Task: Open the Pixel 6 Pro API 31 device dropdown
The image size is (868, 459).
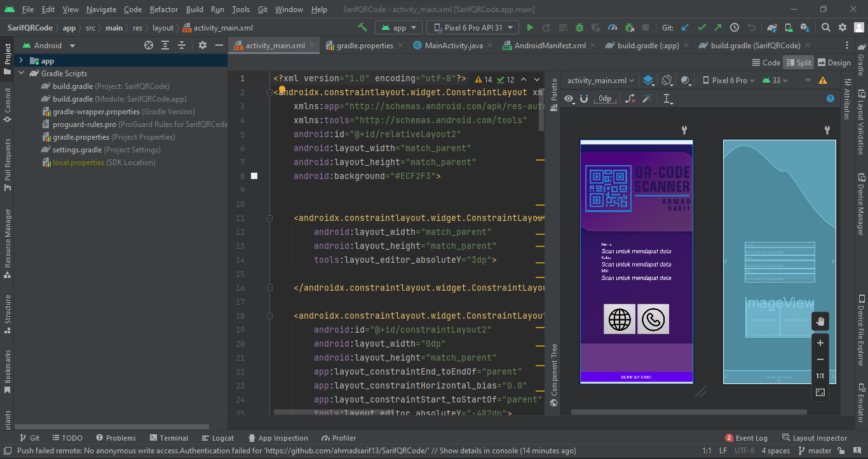Action: click(473, 27)
